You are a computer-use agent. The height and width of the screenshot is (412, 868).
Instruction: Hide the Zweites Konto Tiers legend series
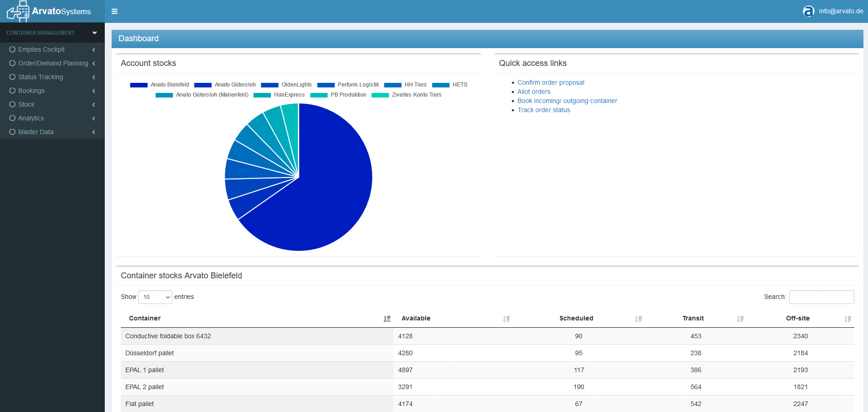tap(407, 95)
